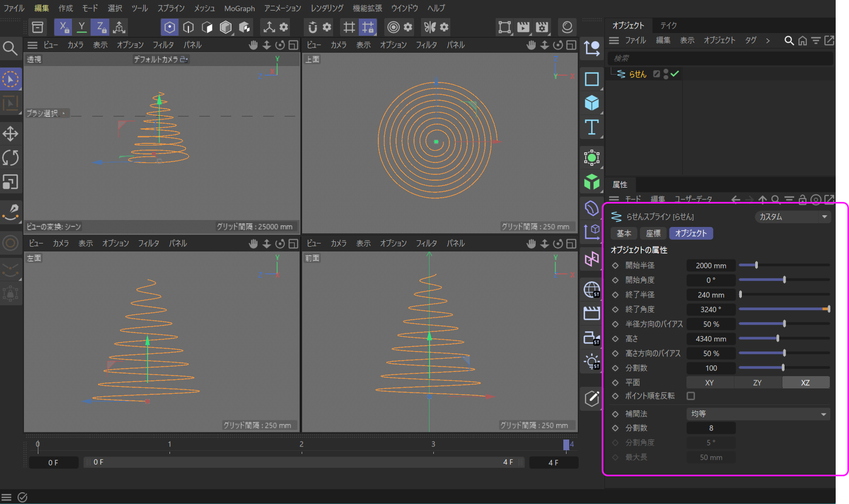This screenshot has height=504, width=849.
Task: Click the search magnifier icon at top left
Action: (10, 48)
